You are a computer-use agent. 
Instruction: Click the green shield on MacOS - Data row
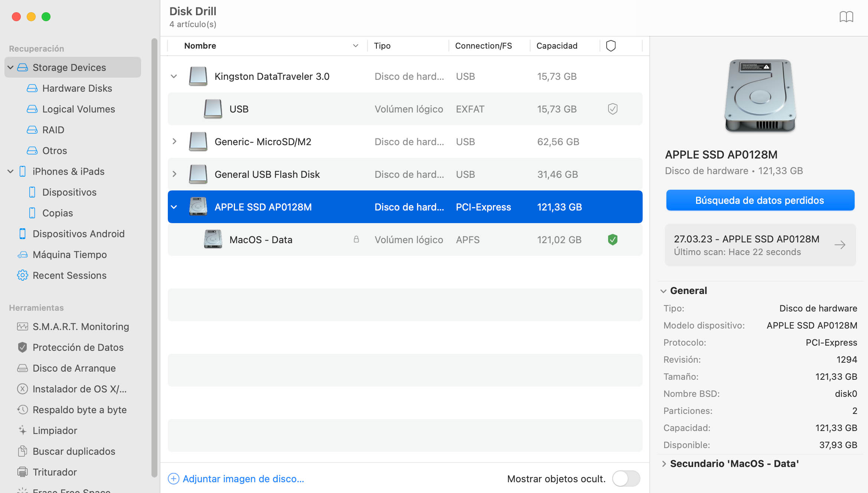click(613, 239)
